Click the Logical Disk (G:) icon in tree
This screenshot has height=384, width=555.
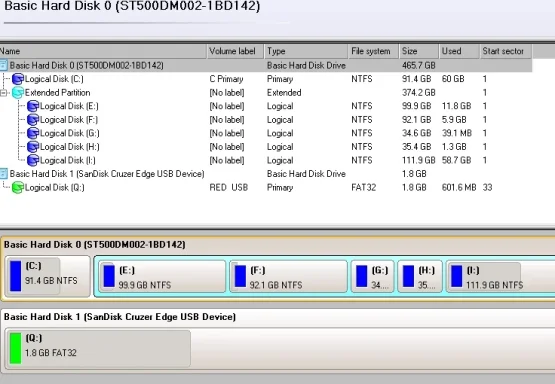pyautogui.click(x=33, y=133)
